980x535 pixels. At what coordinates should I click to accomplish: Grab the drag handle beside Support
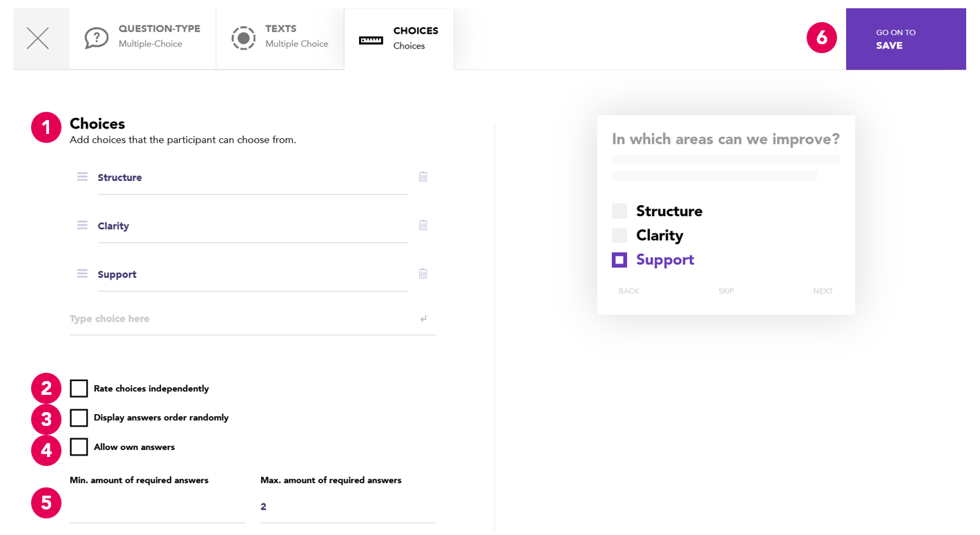pyautogui.click(x=82, y=273)
